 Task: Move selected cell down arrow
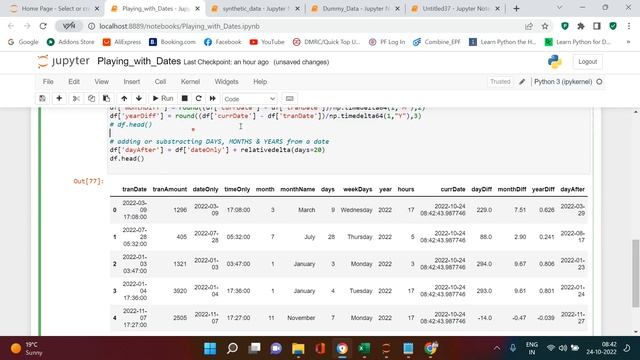139,98
